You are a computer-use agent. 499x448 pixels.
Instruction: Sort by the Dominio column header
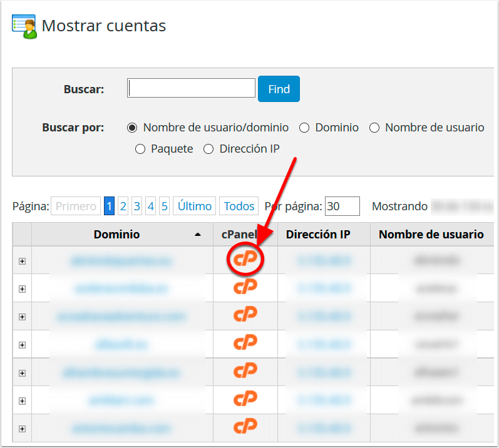pos(117,235)
